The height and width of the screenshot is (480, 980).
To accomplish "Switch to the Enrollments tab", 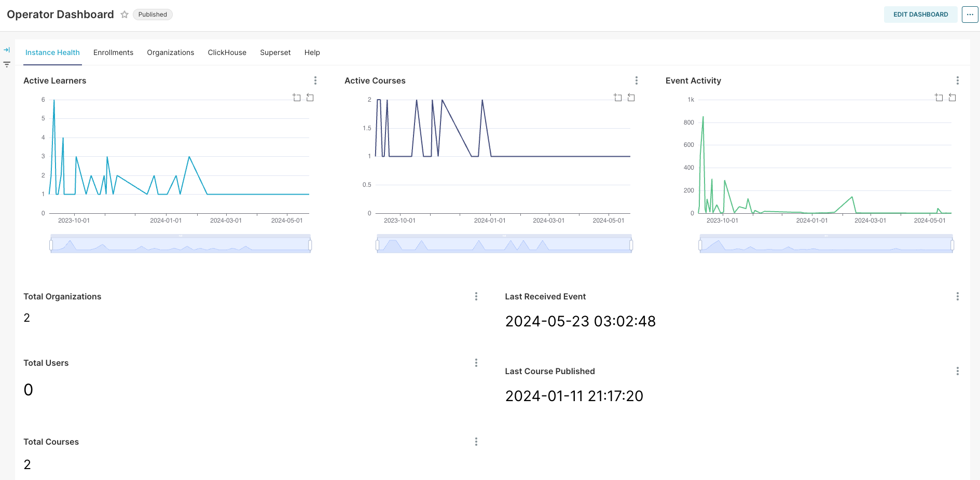I will (x=113, y=52).
